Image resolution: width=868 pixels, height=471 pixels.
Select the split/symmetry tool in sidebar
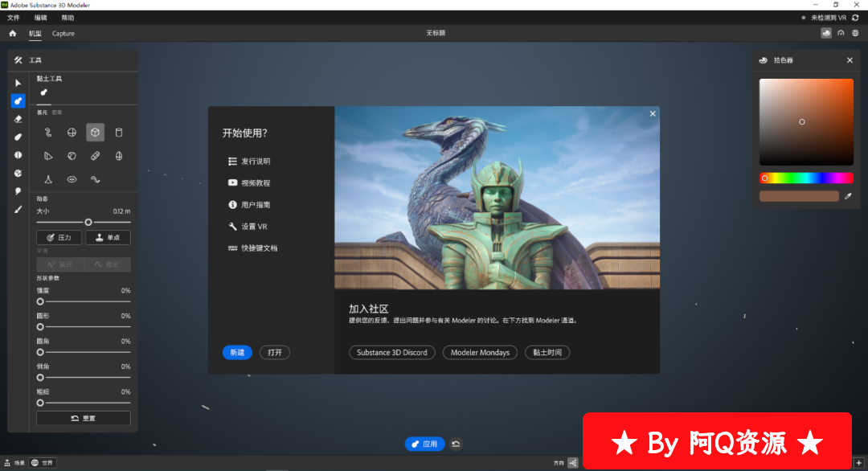click(x=18, y=155)
